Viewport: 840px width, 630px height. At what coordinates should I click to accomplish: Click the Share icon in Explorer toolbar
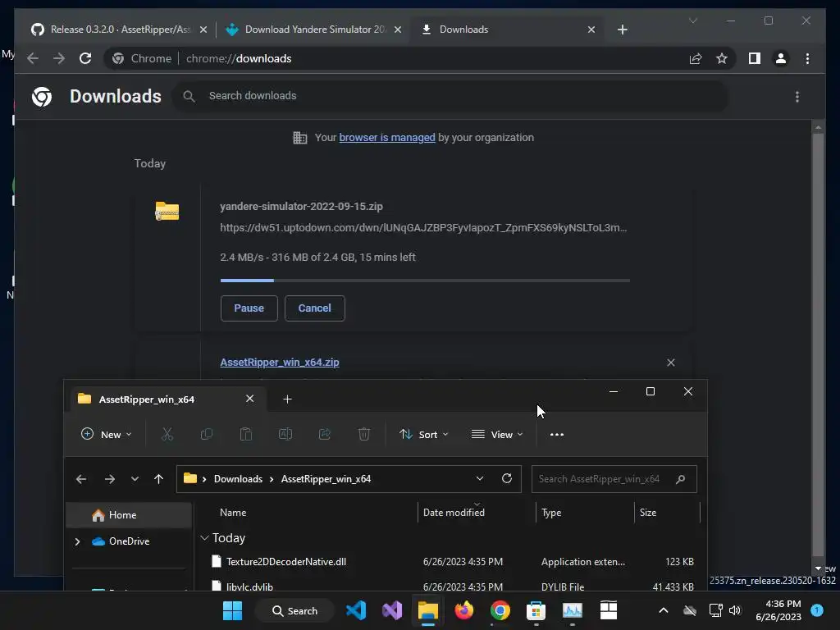pyautogui.click(x=325, y=435)
